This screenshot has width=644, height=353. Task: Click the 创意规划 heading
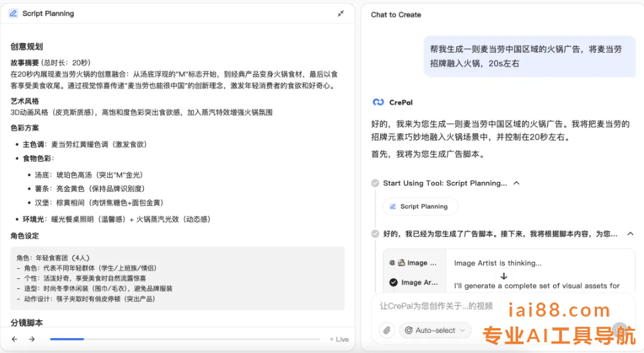27,46
